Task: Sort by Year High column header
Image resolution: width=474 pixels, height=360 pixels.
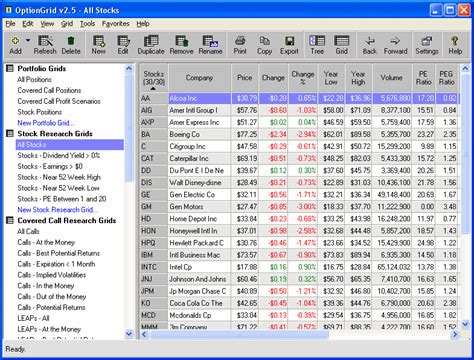Action: tap(358, 78)
